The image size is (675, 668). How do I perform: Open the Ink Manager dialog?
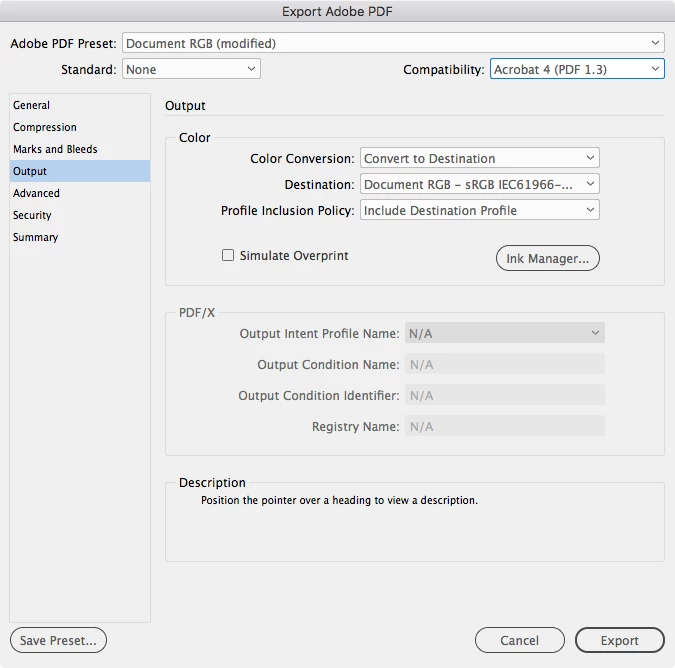pyautogui.click(x=548, y=258)
